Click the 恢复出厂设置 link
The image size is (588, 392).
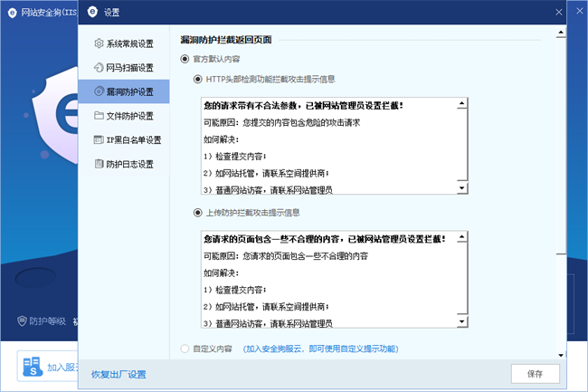119,375
